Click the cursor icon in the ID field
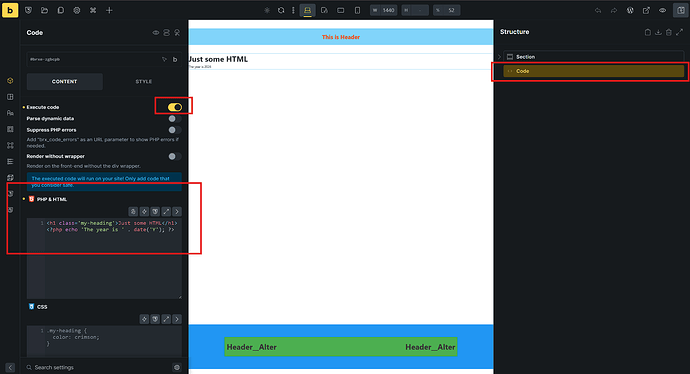Screen dimensions: 690x374 pos(164,59)
